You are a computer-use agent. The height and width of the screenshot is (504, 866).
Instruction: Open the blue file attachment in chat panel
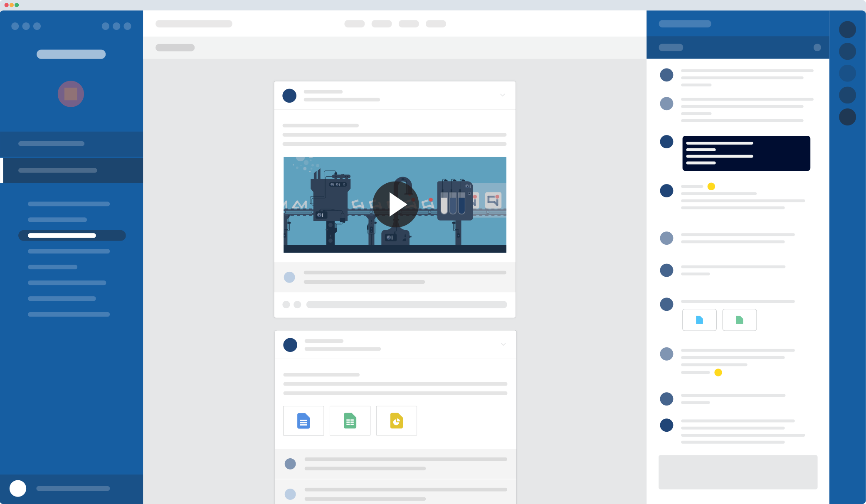coord(699,320)
